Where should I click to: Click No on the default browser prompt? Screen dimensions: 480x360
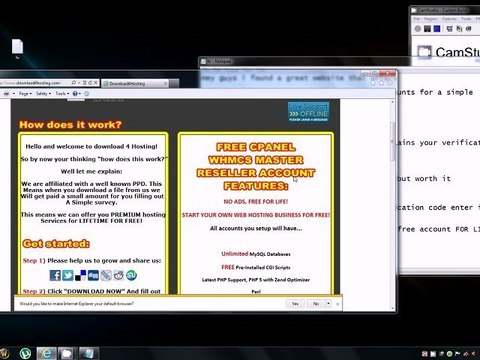(316, 304)
